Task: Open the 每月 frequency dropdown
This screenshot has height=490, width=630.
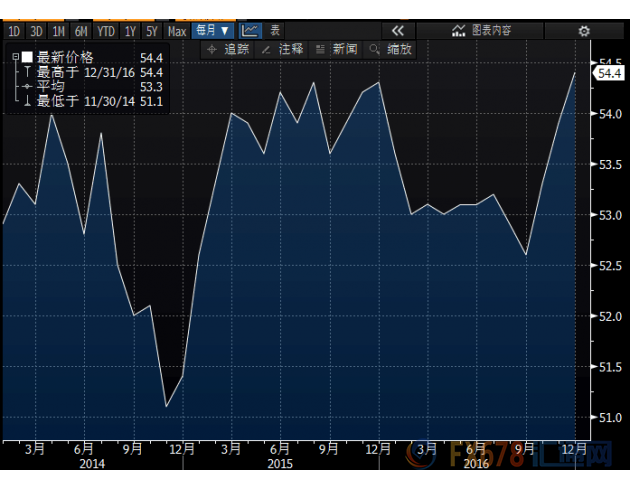Action: point(213,31)
